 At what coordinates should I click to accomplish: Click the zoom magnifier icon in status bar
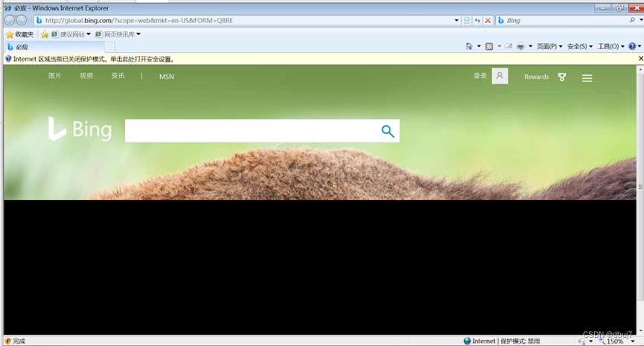pyautogui.click(x=602, y=341)
